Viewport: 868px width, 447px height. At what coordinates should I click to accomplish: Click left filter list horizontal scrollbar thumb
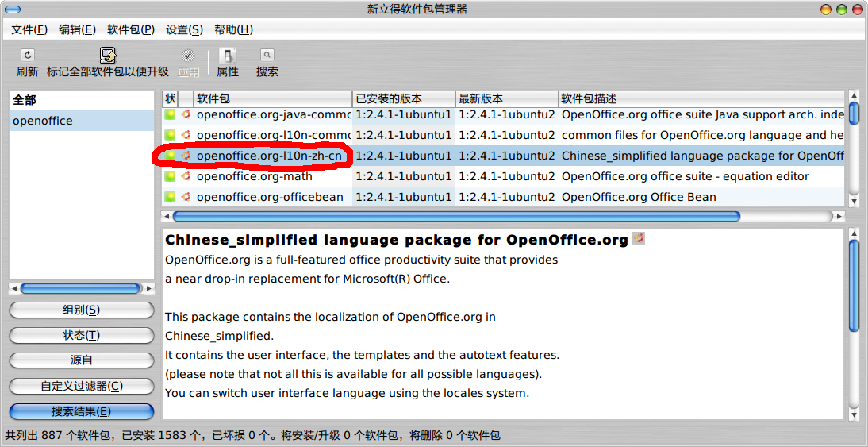click(80, 288)
